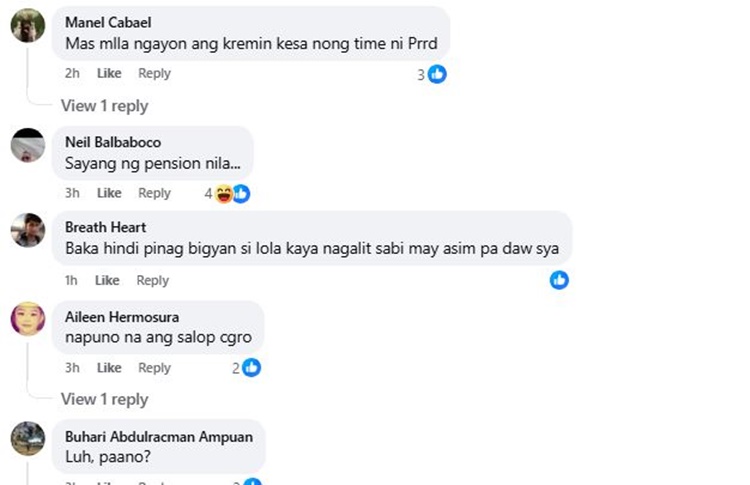The height and width of the screenshot is (485, 750).
Task: Open Neil Balbaboco's profile picture
Action: [28, 145]
